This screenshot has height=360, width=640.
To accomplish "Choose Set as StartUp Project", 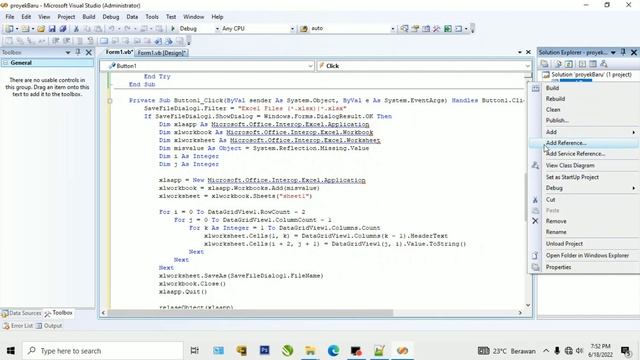I will tap(584, 177).
